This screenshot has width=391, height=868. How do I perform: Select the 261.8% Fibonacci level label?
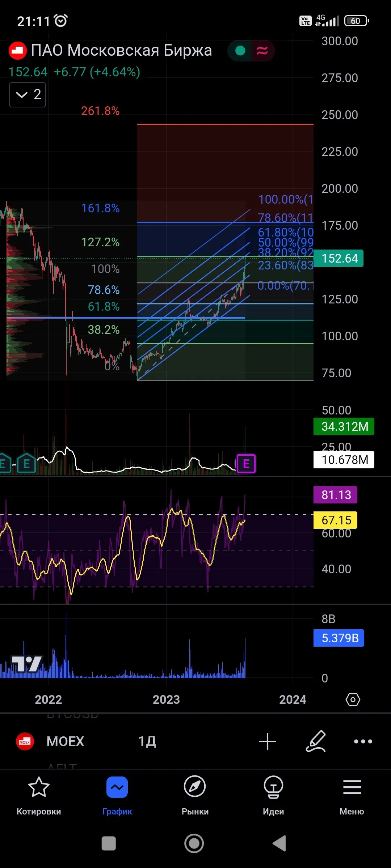click(100, 111)
